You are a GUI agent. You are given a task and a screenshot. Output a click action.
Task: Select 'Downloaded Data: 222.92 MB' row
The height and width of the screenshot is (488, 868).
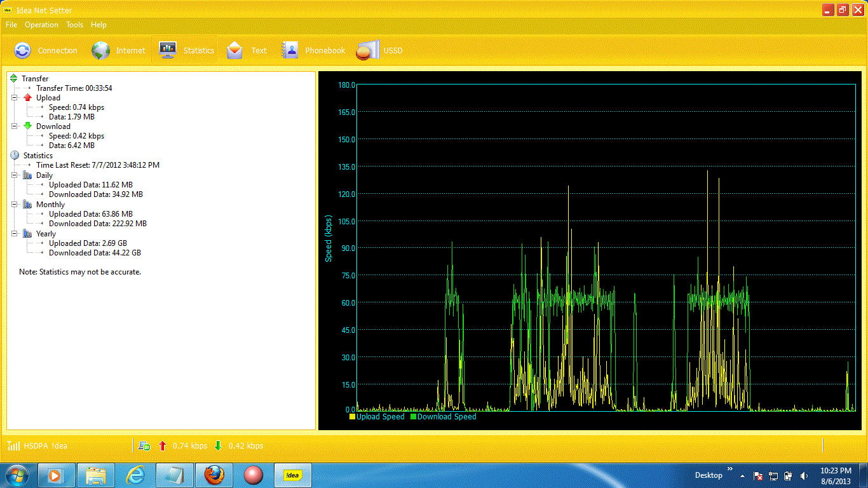click(x=98, y=224)
